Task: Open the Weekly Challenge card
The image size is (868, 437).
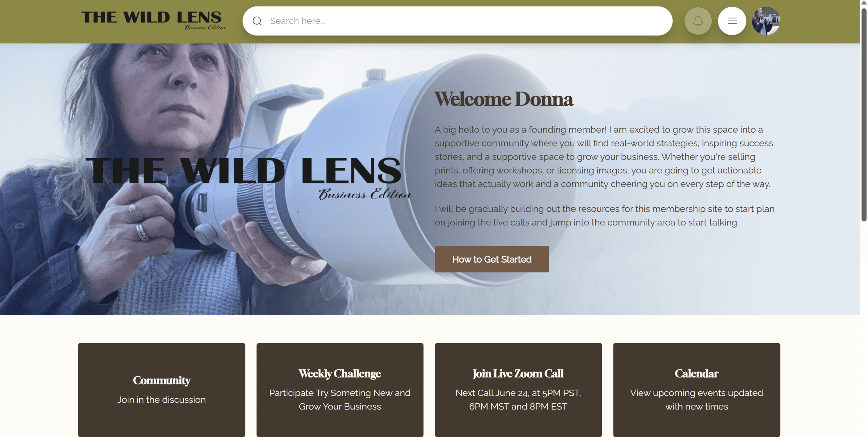Action: point(340,390)
